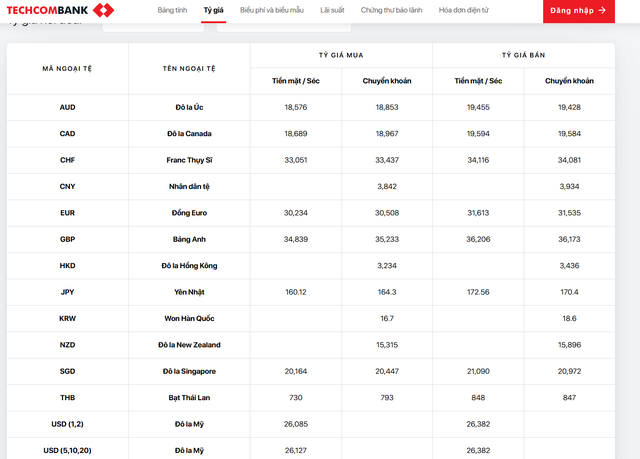Click EUR transfer buy rate 30,508
This screenshot has height=459, width=640.
click(387, 213)
